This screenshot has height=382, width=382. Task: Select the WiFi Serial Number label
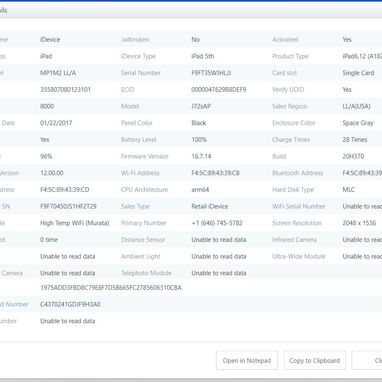coord(299,206)
